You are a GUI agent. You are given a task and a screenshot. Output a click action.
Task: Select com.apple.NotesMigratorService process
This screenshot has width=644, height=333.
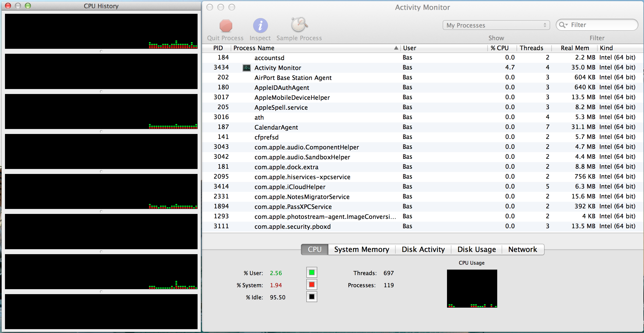point(423,197)
